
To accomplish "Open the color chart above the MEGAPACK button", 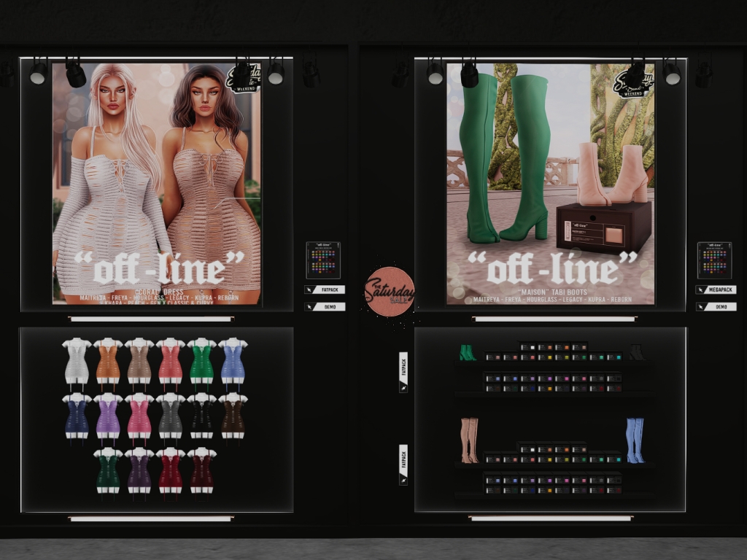I will coord(714,260).
